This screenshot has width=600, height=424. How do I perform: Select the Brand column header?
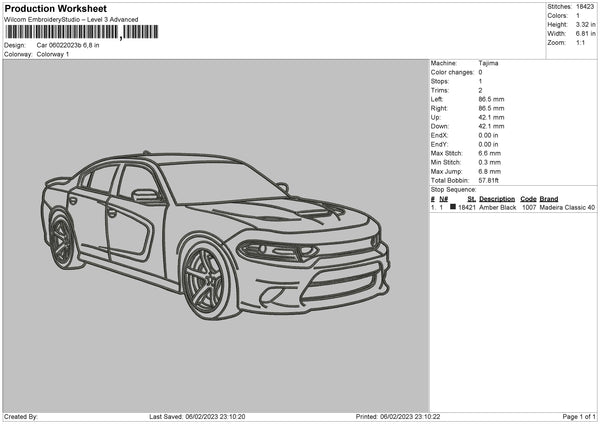point(549,198)
